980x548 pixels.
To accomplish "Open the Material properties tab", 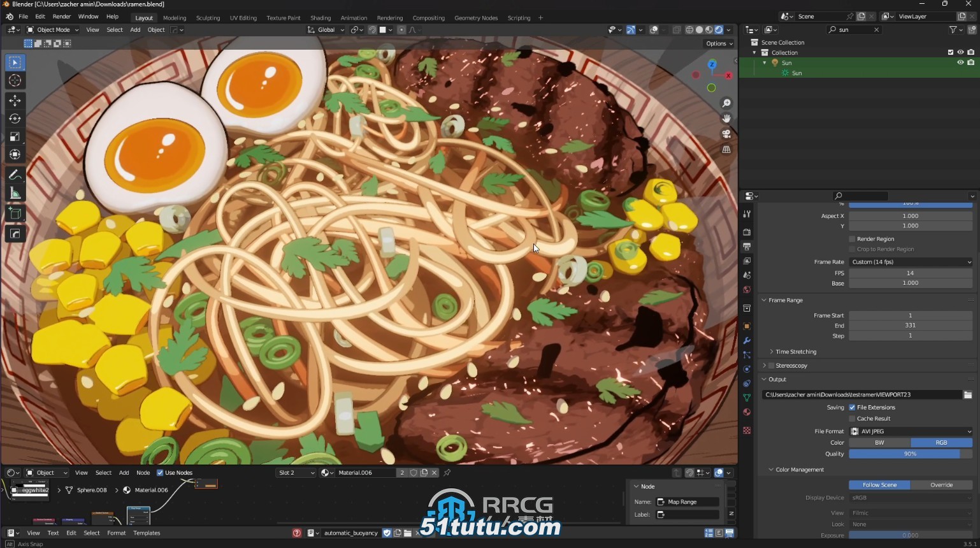I will (747, 412).
